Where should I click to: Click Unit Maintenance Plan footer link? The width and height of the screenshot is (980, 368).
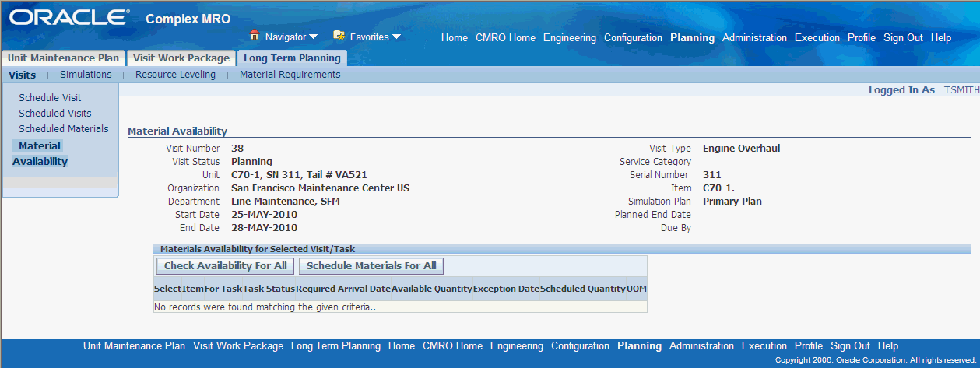tap(134, 346)
